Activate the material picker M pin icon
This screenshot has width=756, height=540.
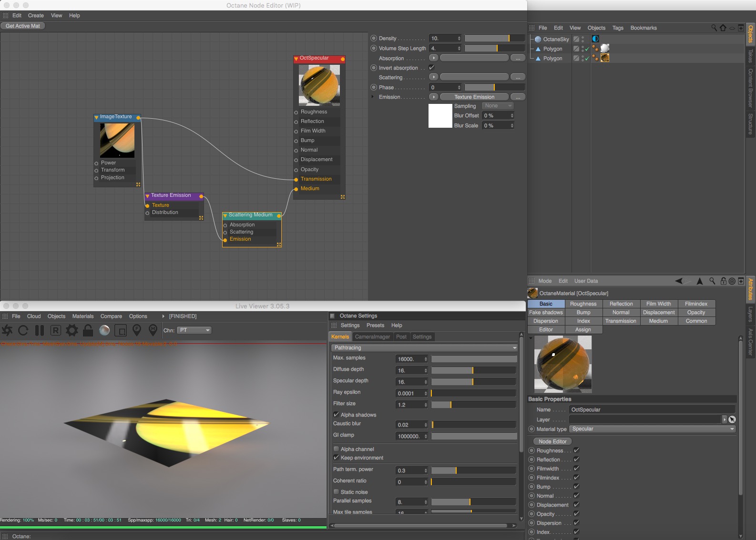click(x=153, y=330)
